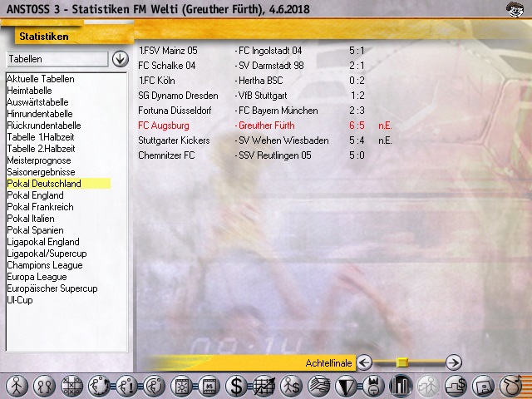This screenshot has height=399, width=532.
Task: Click the Statistiken header tab
Action: coord(44,37)
